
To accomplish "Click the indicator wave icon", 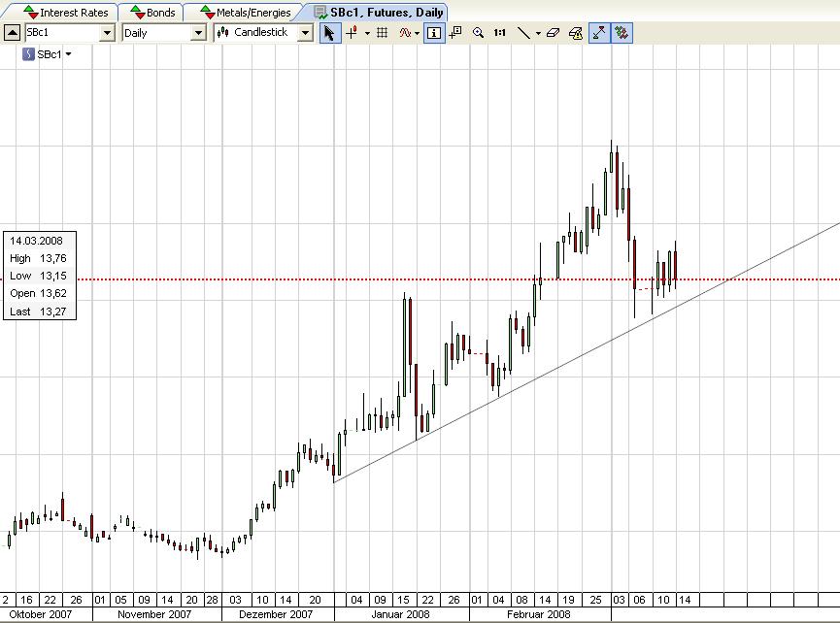I will point(405,33).
